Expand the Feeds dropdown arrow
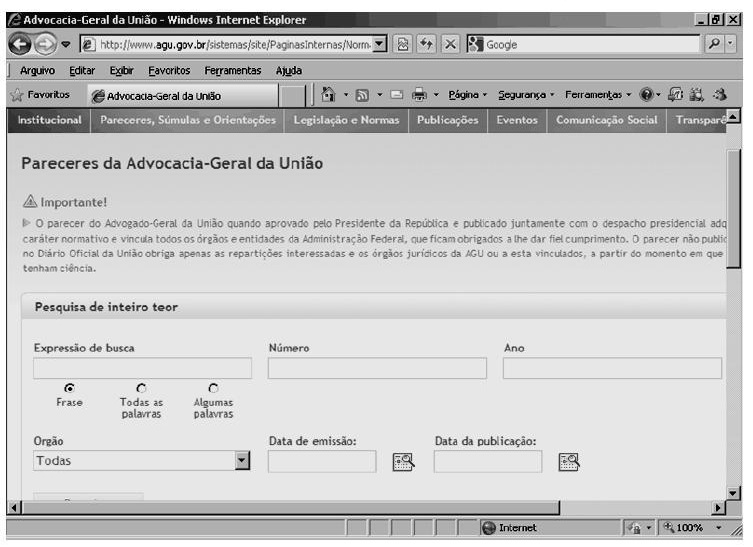The image size is (753, 547). click(380, 95)
